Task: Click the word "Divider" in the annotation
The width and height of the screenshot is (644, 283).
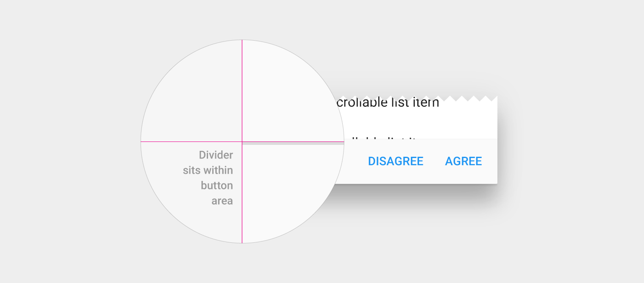Action: click(216, 155)
